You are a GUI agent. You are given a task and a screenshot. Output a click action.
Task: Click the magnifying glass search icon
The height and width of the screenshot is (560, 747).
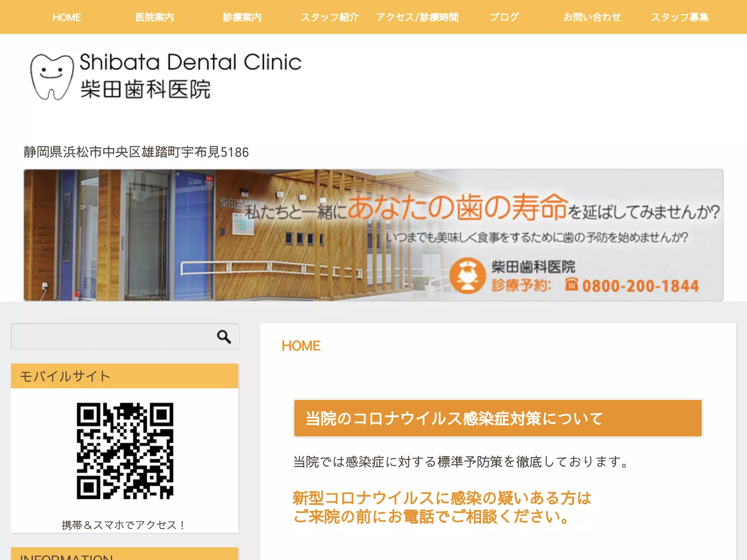(224, 337)
